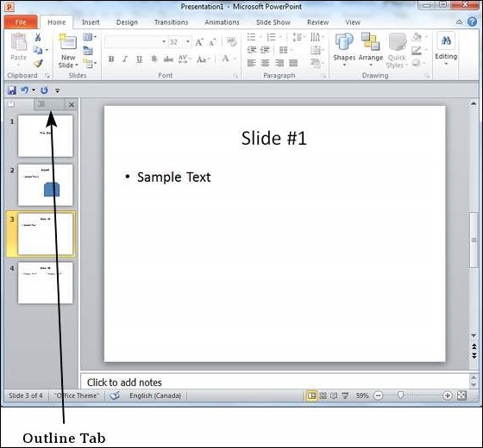Save the presentation from quick access toolbar
The image size is (483, 448).
click(12, 90)
